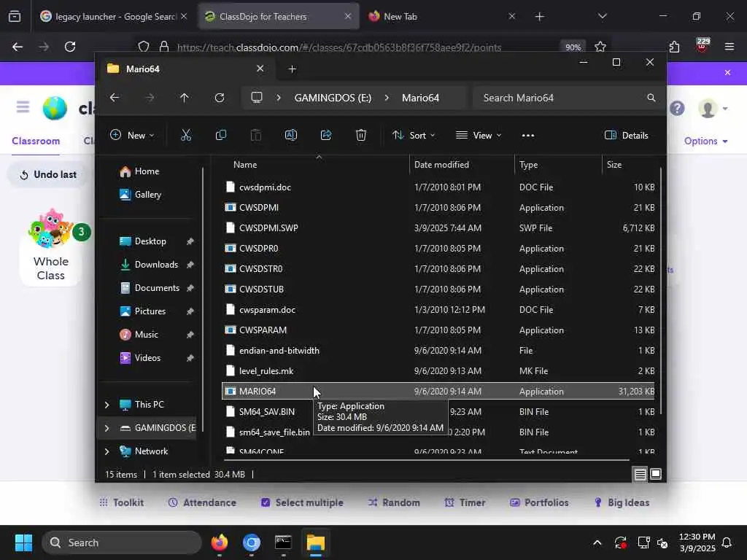Expand Network in navigation pane

click(x=107, y=451)
